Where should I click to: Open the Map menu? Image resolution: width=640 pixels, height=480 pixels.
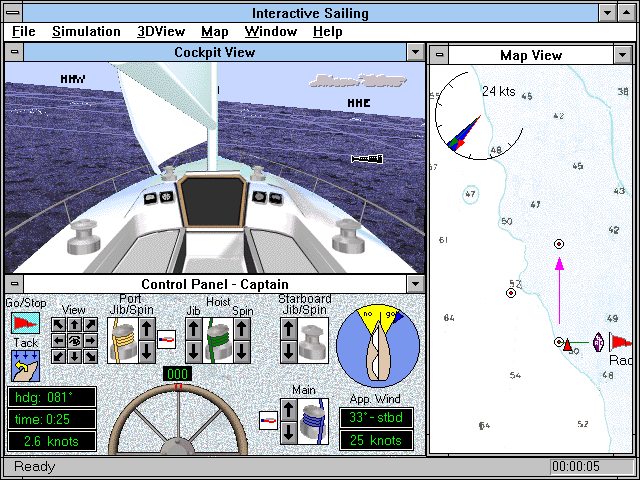(x=214, y=31)
